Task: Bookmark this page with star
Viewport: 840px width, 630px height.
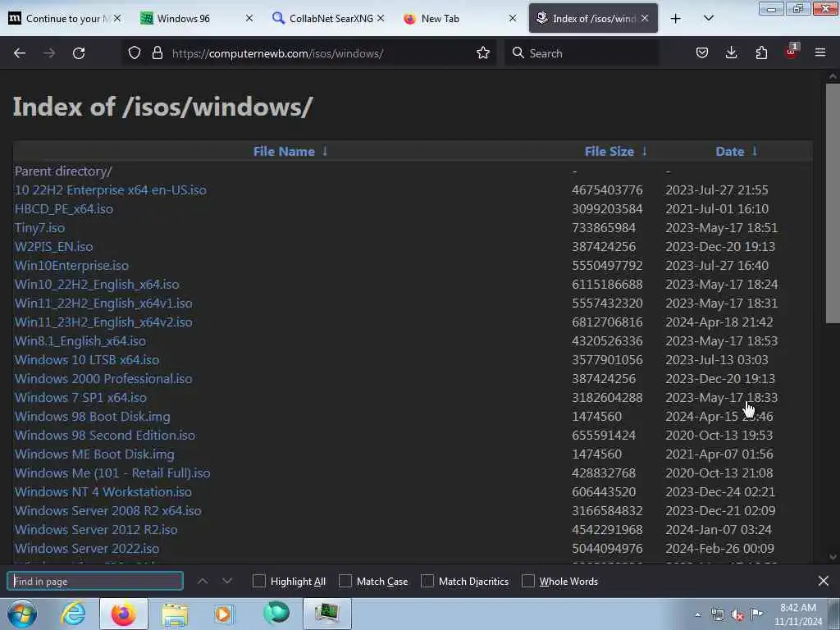Action: click(x=483, y=53)
